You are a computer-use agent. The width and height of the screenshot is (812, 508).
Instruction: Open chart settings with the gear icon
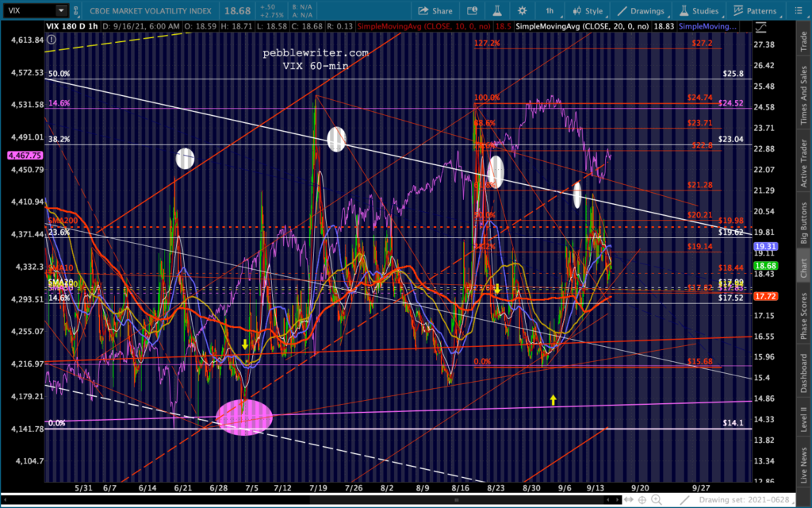523,11
